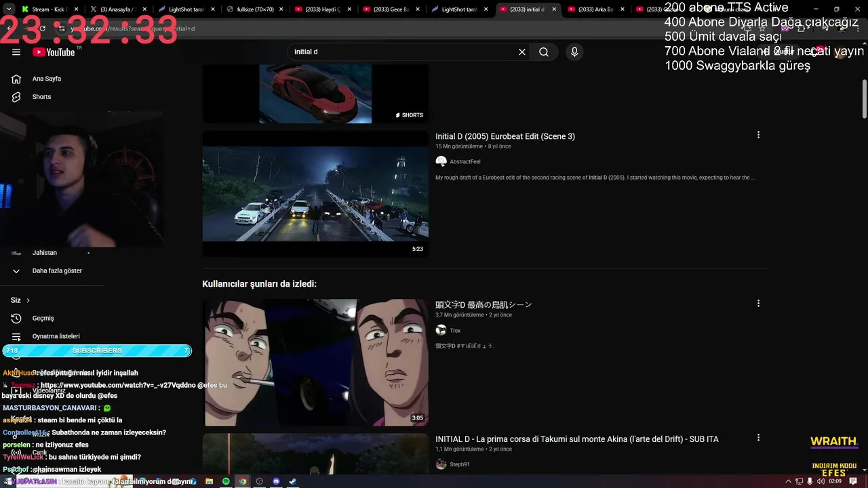Close the fullsize (70×70) tab
868x488 pixels.
point(281,9)
